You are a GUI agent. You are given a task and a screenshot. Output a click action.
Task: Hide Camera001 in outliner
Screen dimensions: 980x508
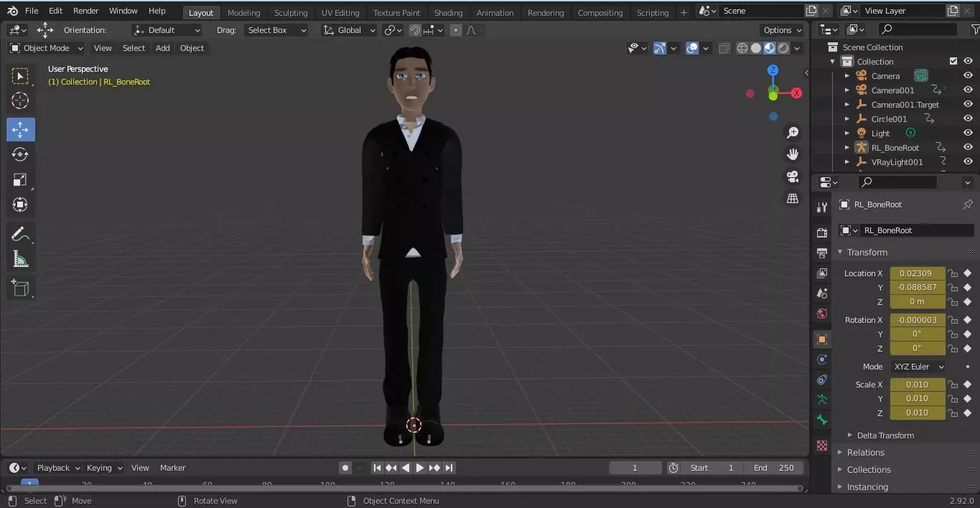click(x=968, y=90)
